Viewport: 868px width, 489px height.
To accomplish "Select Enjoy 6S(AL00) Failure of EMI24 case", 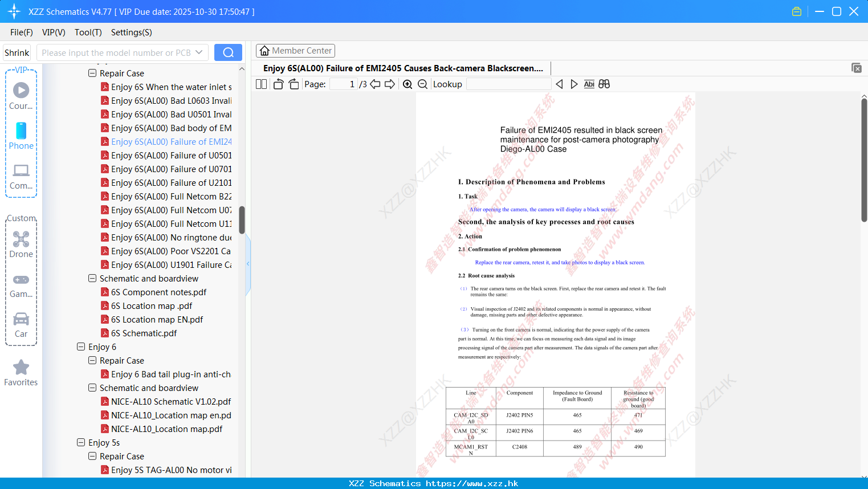I will click(166, 141).
